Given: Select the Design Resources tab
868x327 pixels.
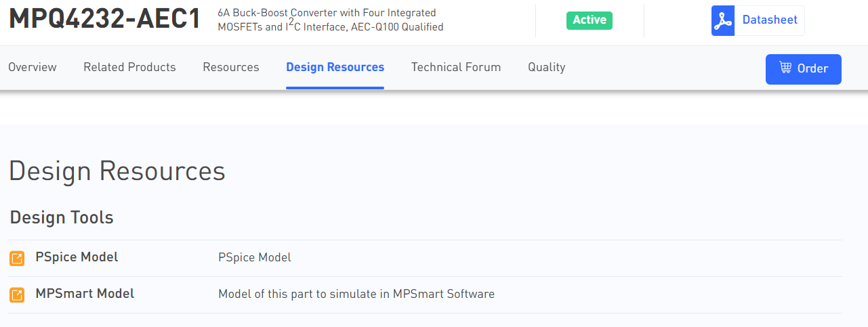Looking at the screenshot, I should (x=335, y=67).
